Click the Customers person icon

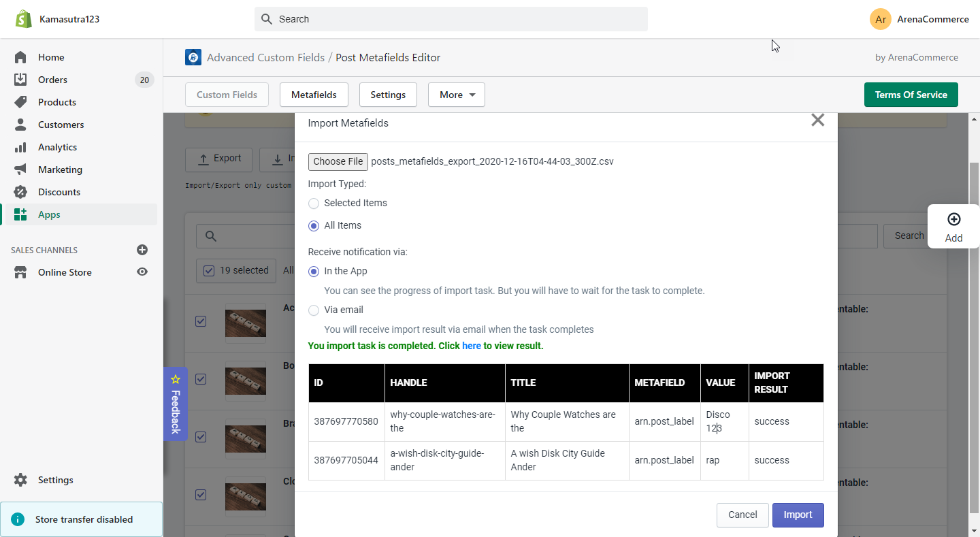tap(20, 125)
